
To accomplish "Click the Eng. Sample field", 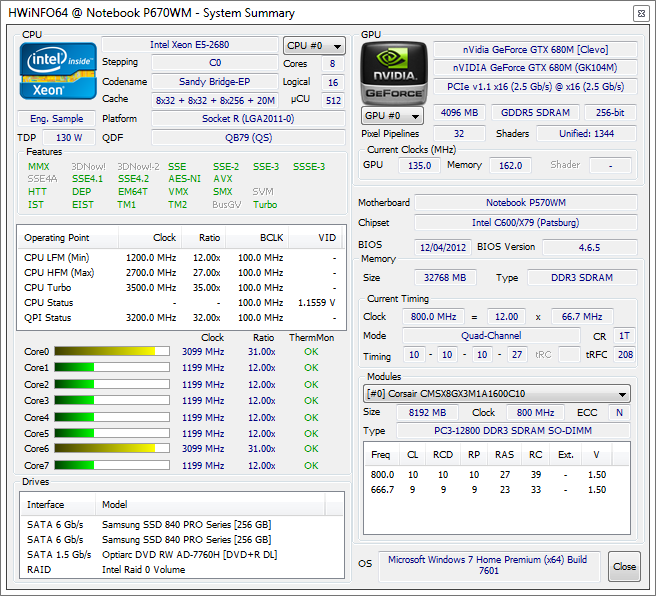I will pos(56,119).
